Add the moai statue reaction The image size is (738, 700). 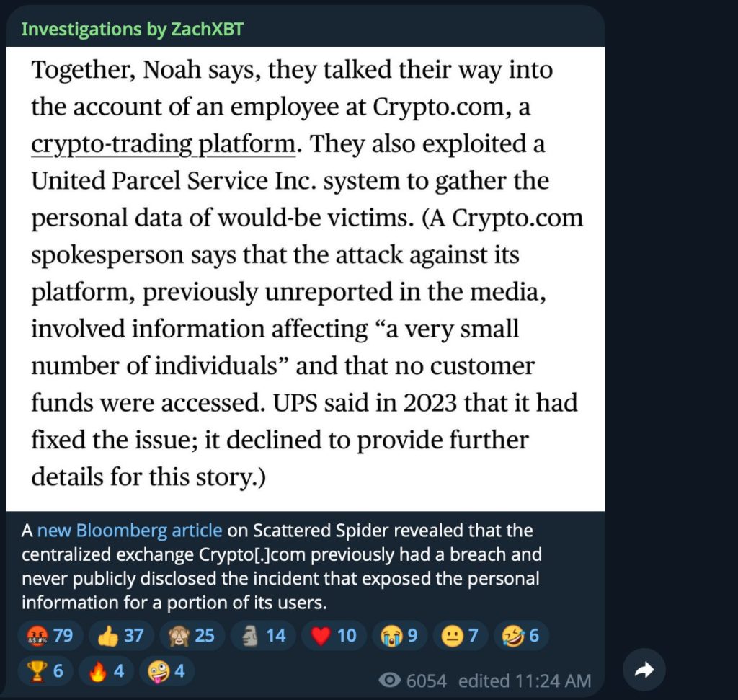tap(262, 635)
